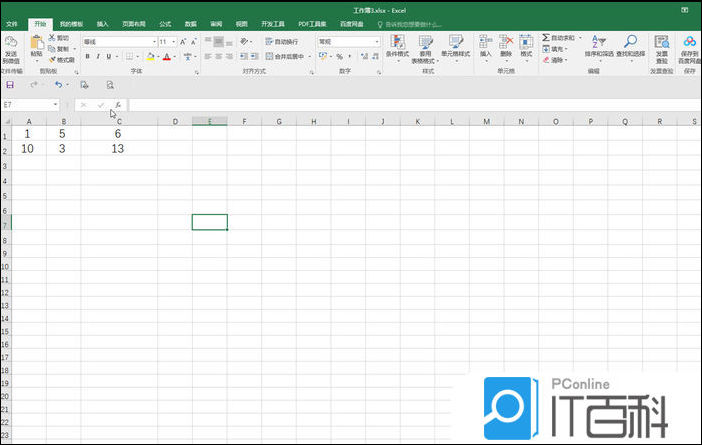Click the Delete cells (删除) icon
The width and height of the screenshot is (702, 445).
506,42
